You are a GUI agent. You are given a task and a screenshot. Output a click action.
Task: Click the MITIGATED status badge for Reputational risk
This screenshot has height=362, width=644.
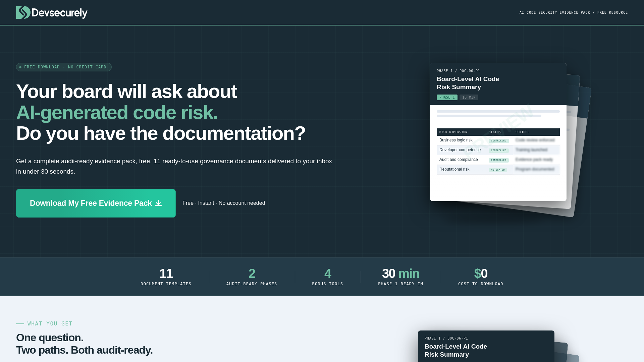(x=497, y=170)
